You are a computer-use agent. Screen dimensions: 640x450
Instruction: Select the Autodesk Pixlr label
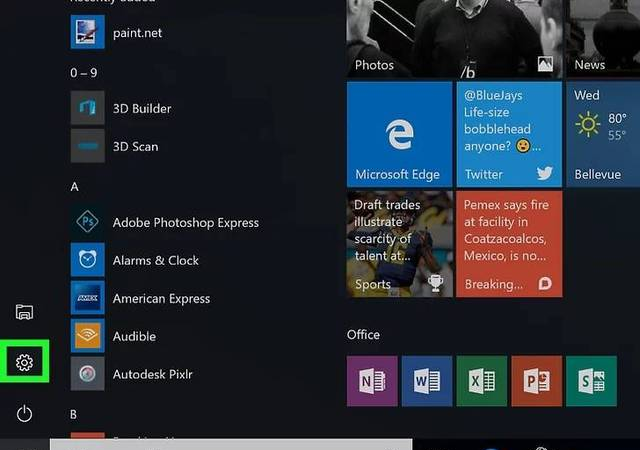[x=152, y=374]
